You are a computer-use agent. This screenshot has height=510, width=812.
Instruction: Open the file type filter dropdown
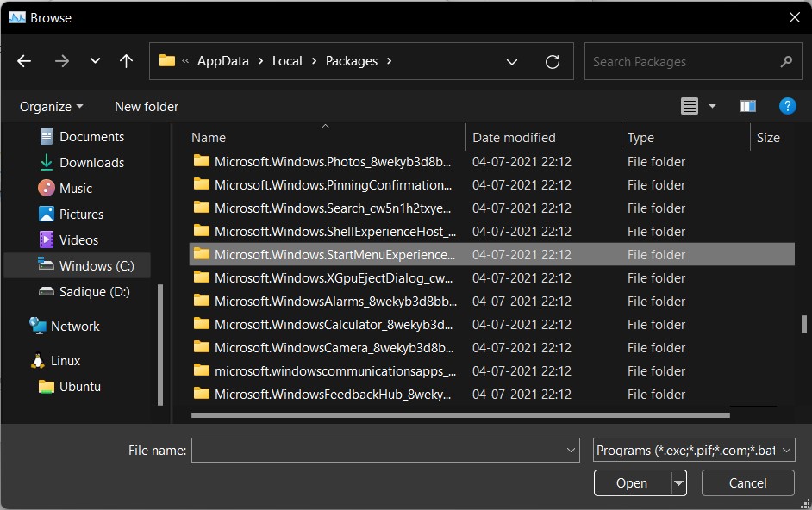tap(694, 450)
